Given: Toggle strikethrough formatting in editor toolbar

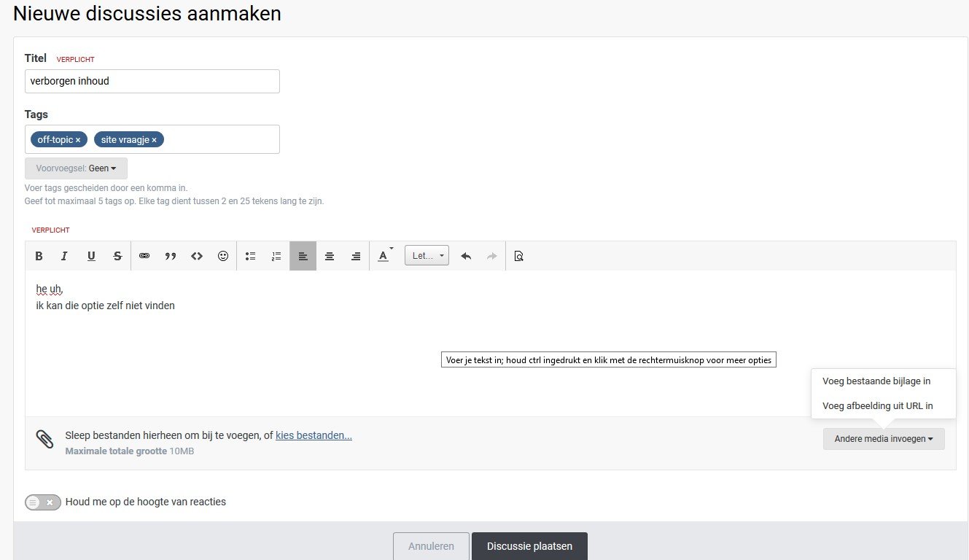Looking at the screenshot, I should 117,256.
